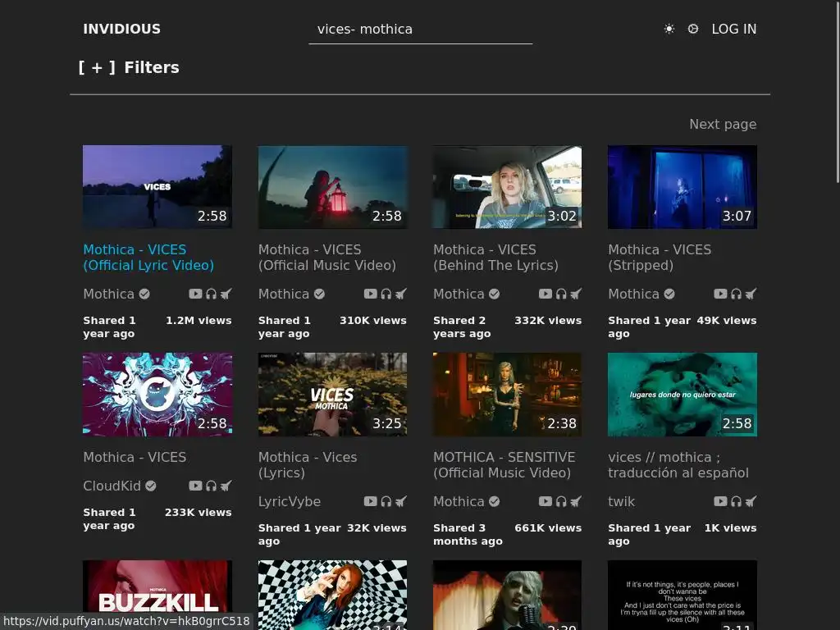Viewport: 840px width, 630px height.
Task: Go to Next page of results
Action: 723,125
